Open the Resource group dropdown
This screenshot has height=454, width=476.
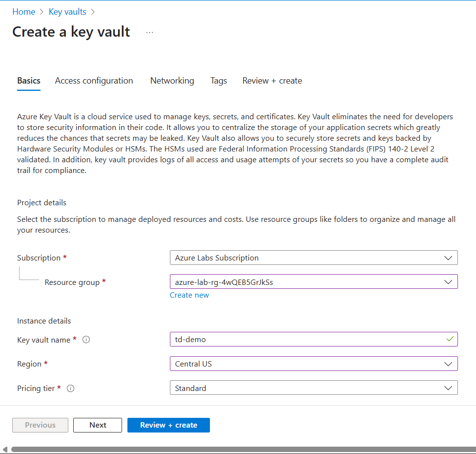(x=313, y=282)
